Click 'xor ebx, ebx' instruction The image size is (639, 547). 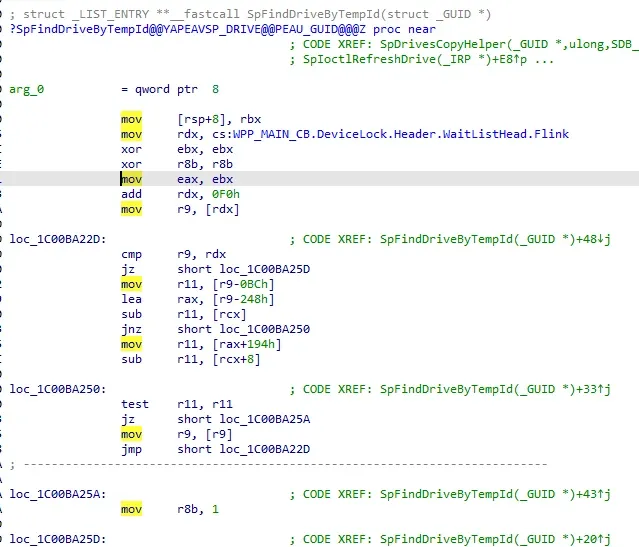[177, 149]
